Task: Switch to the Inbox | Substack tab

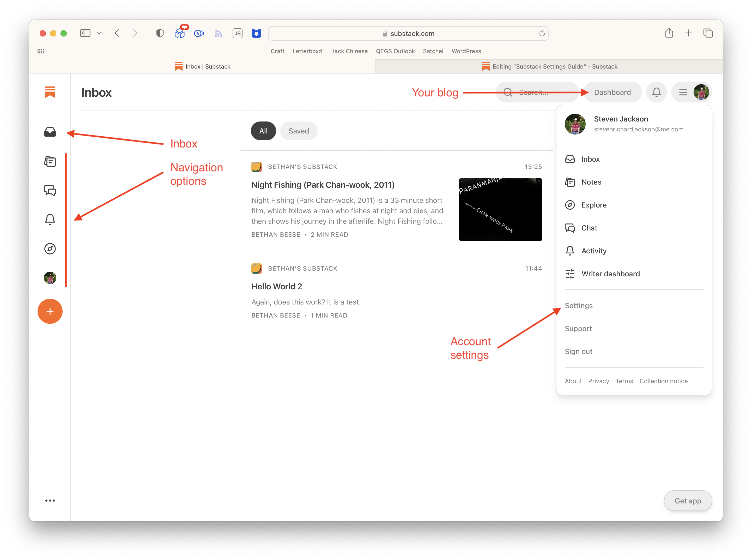Action: pos(203,66)
